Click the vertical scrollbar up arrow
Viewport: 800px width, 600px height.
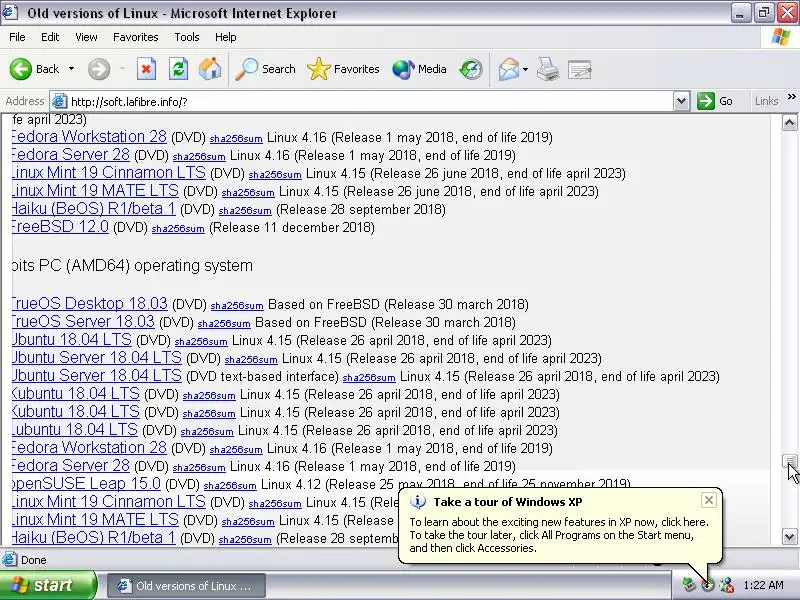click(789, 122)
